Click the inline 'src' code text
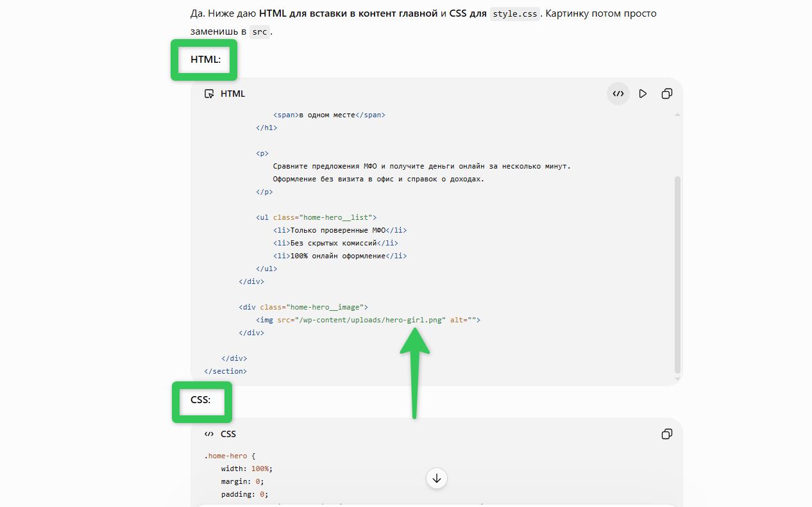812x507 pixels. point(260,31)
